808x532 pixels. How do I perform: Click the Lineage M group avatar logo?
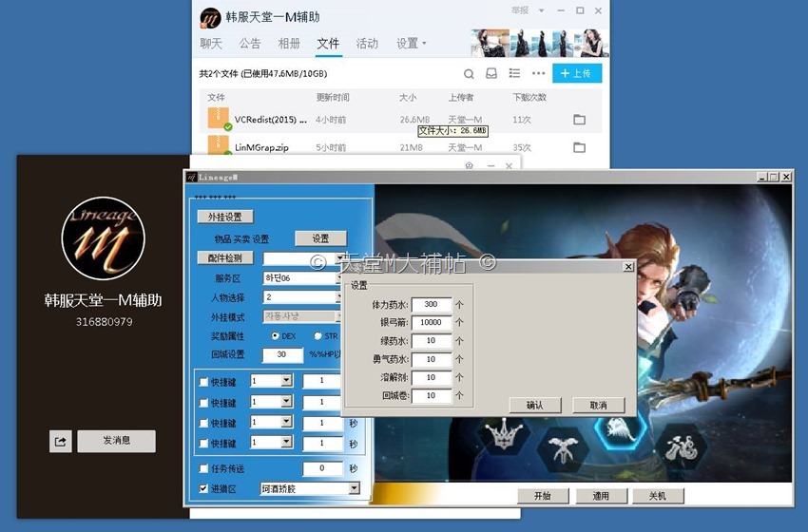[103, 237]
